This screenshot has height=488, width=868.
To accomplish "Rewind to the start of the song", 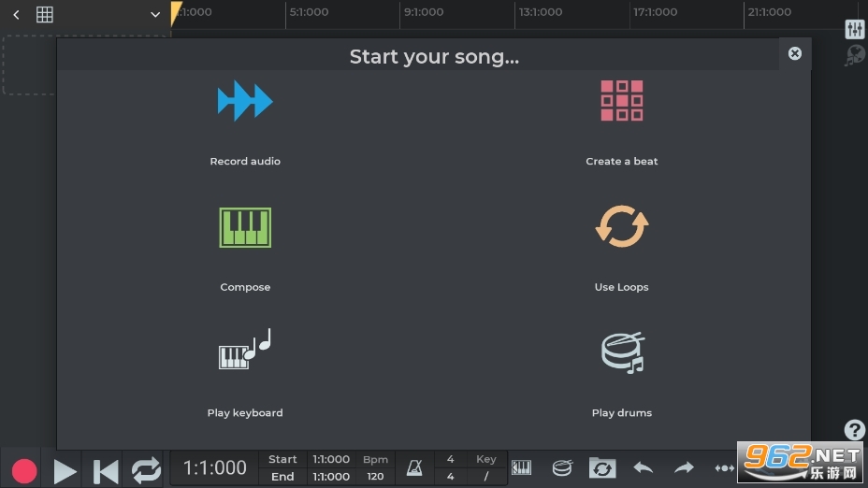I will tap(105, 470).
